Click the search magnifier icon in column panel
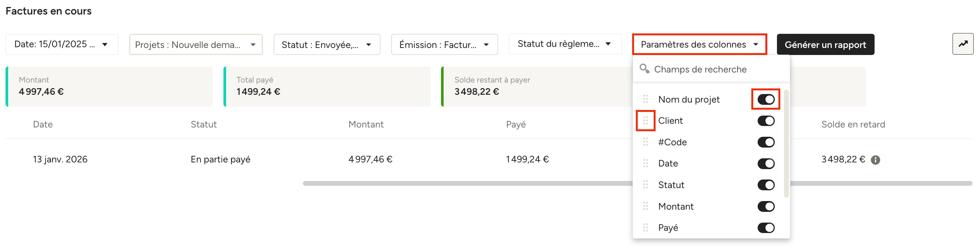The width and height of the screenshot is (980, 249). pyautogui.click(x=644, y=69)
